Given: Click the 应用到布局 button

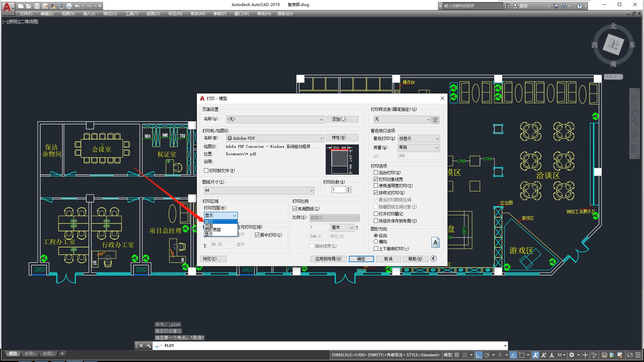Looking at the screenshot, I should click(328, 259).
